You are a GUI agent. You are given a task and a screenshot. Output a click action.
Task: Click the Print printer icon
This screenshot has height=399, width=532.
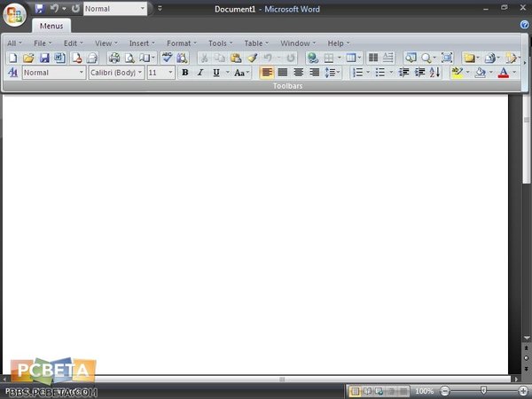(114, 58)
